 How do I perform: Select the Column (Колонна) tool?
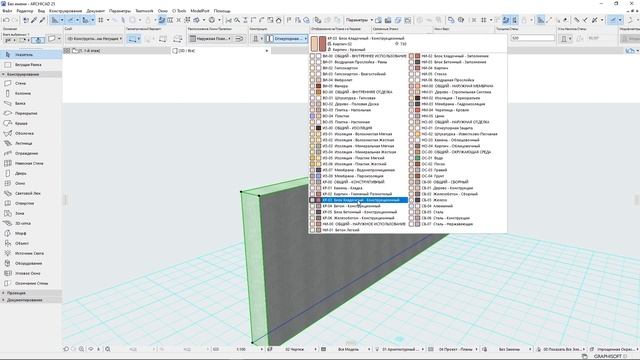pyautogui.click(x=31, y=93)
